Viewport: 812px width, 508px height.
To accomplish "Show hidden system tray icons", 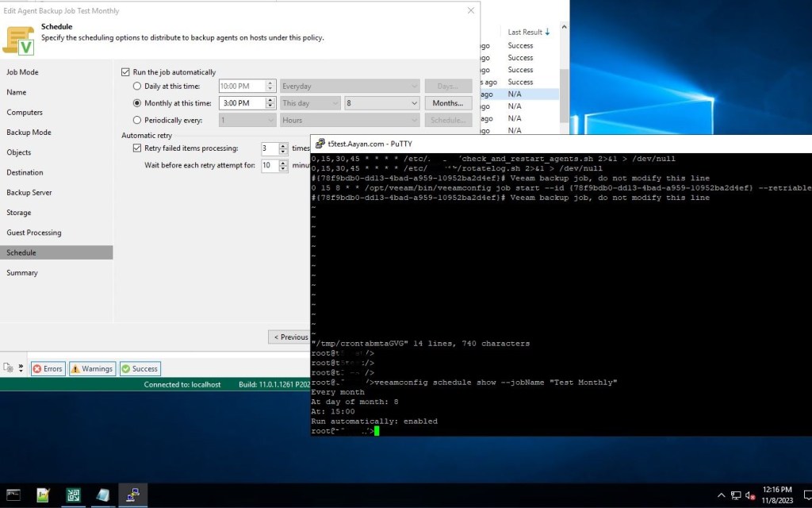I will point(721,495).
